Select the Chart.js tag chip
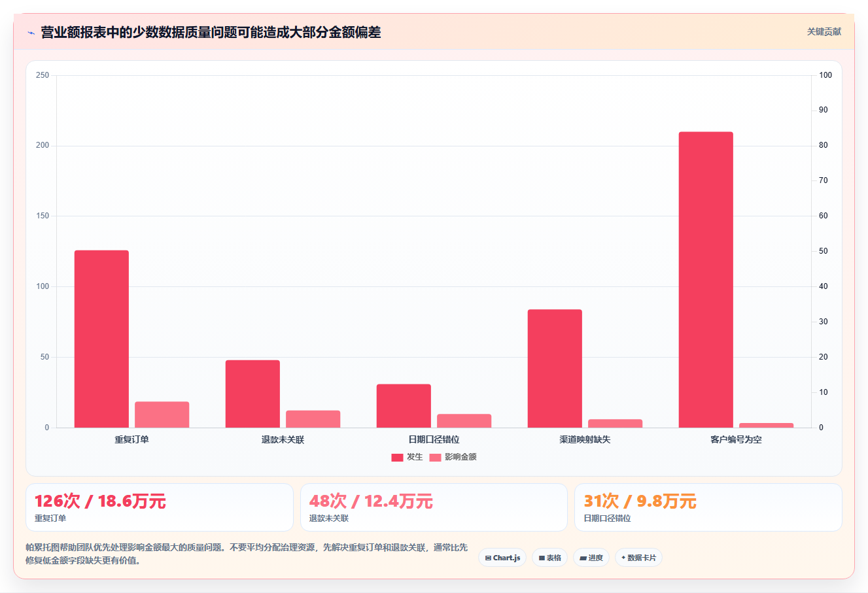The image size is (868, 593). 502,558
